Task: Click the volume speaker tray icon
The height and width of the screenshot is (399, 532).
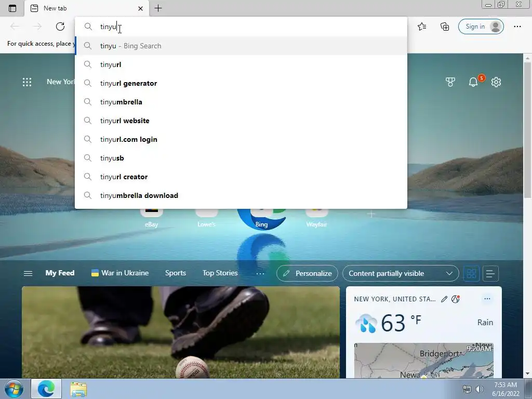Action: click(480, 389)
